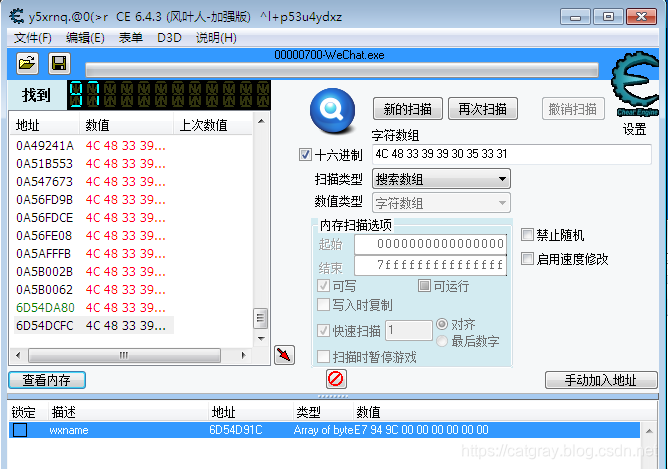The image size is (668, 469).
Task: Click the blue magnifier scan icon
Action: [x=332, y=110]
